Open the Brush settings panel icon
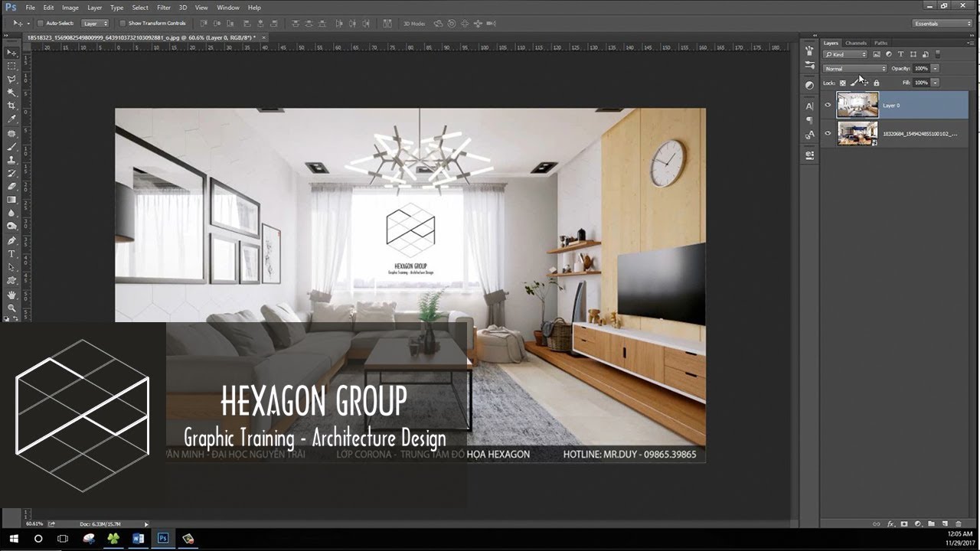The width and height of the screenshot is (980, 551). coord(809,65)
